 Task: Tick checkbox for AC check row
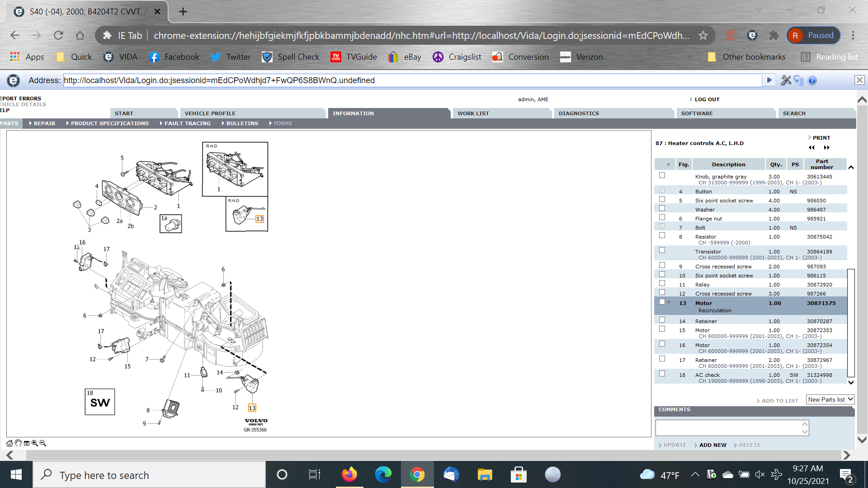pos(662,374)
